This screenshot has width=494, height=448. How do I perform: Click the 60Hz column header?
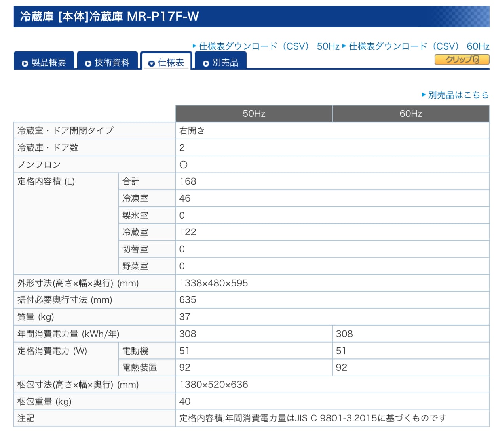(411, 114)
